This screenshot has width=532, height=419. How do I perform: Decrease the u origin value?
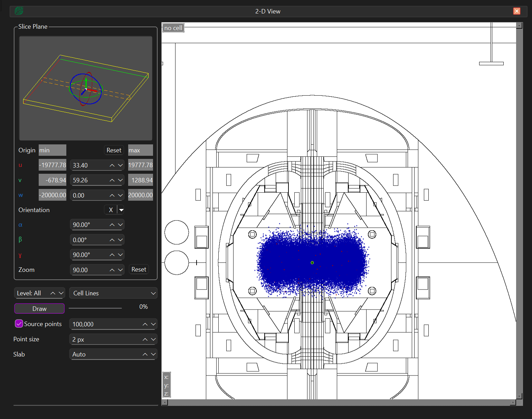point(120,165)
